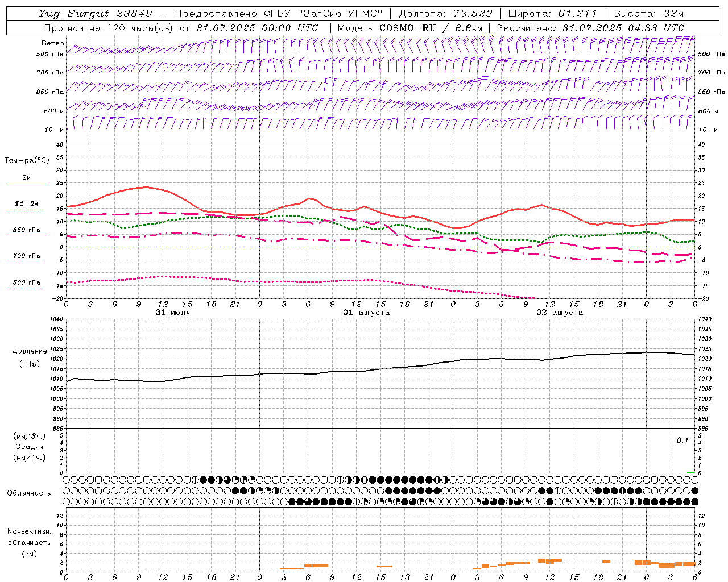Screen dimensions: 728x582
Task: Click the 500 м wind level label on left
Action: (53, 111)
